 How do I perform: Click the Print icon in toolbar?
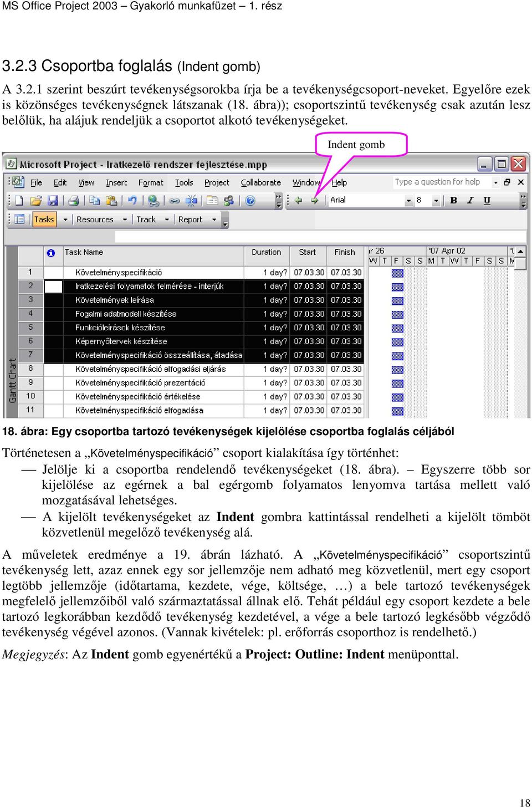click(73, 201)
